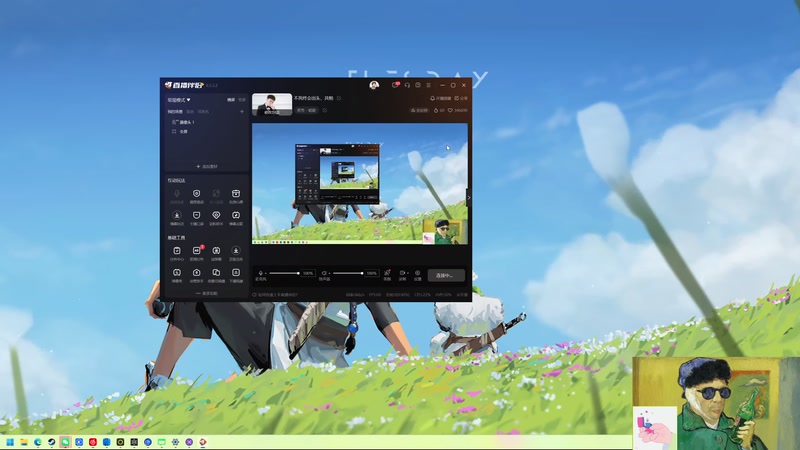The image size is (800, 450).
Task: Mute the microphone icon
Action: (260, 273)
